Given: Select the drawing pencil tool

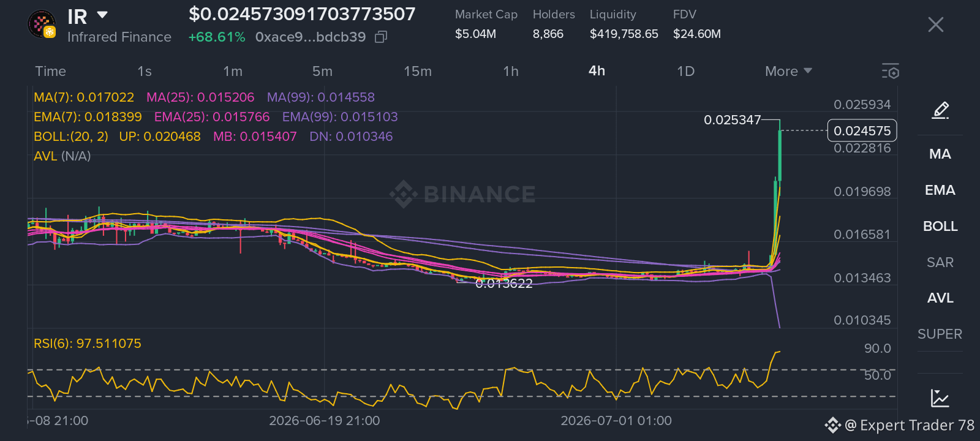Looking at the screenshot, I should (940, 110).
